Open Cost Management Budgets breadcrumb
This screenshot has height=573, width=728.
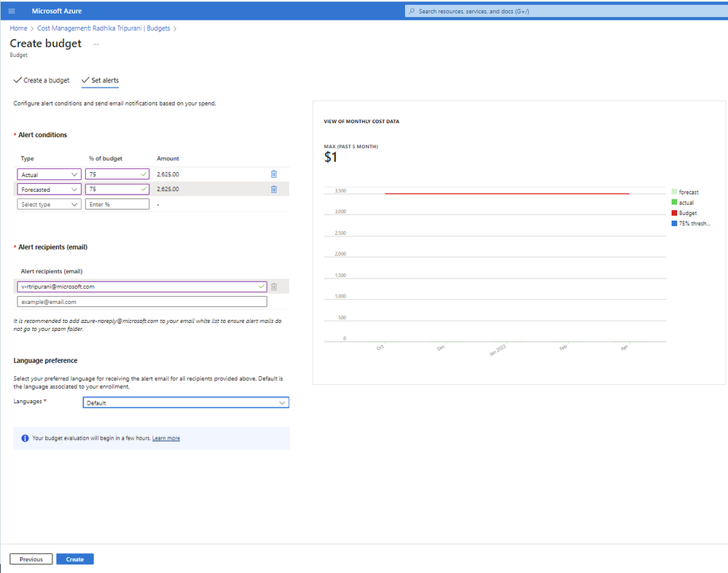(x=103, y=28)
